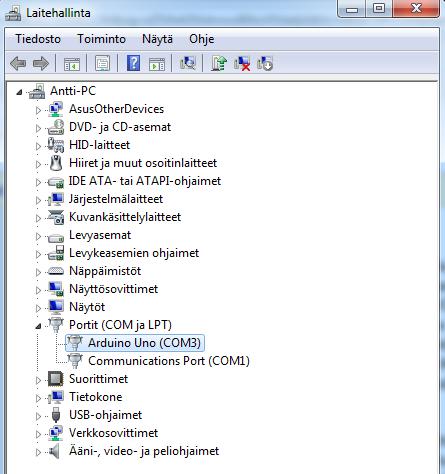
Task: Expand the Tietokone node
Action: [x=38, y=398]
